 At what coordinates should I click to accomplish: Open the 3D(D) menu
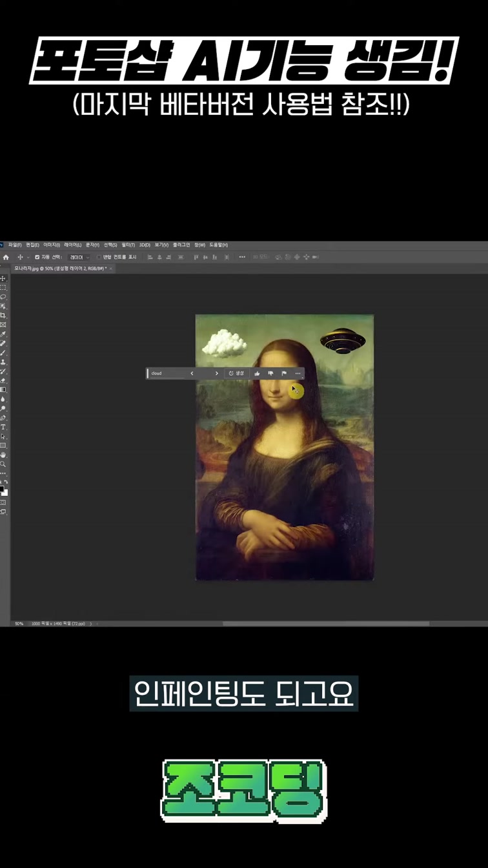pos(145,245)
